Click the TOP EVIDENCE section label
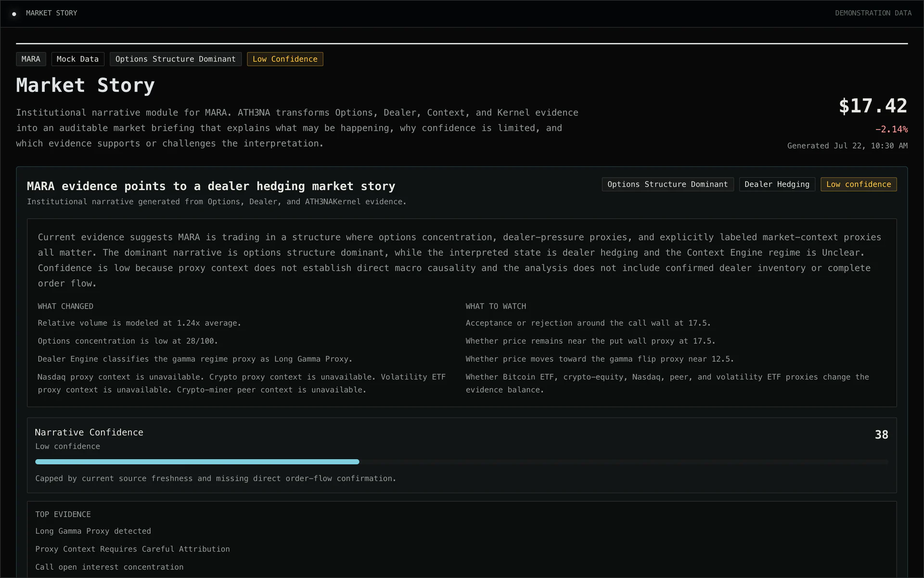Screen dimensions: 924x578 click(63, 514)
